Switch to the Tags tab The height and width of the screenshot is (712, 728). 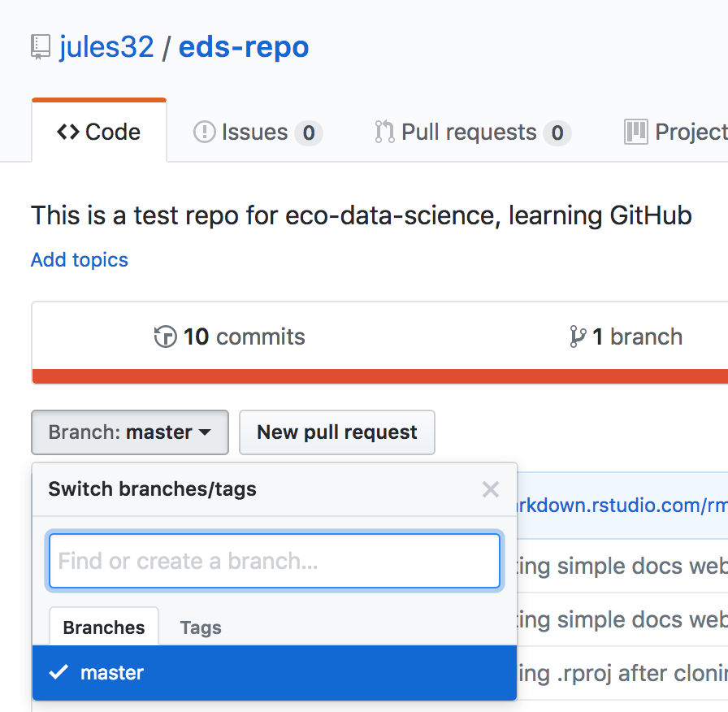point(201,627)
